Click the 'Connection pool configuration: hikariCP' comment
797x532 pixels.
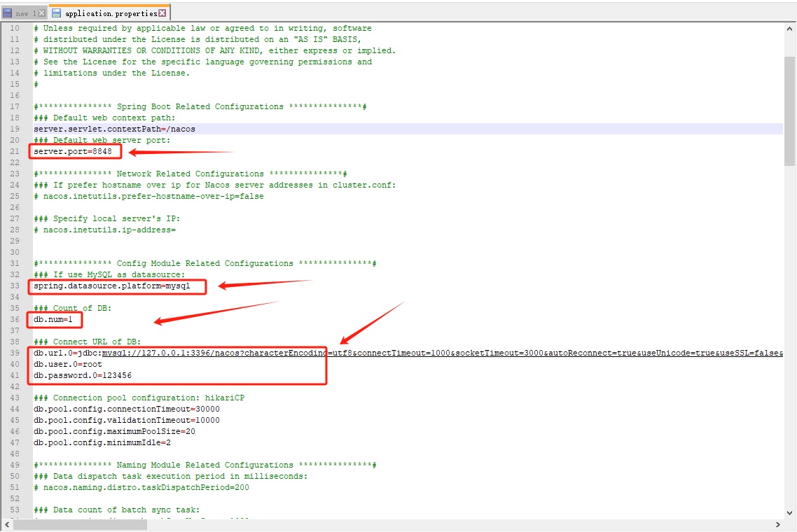click(x=139, y=398)
